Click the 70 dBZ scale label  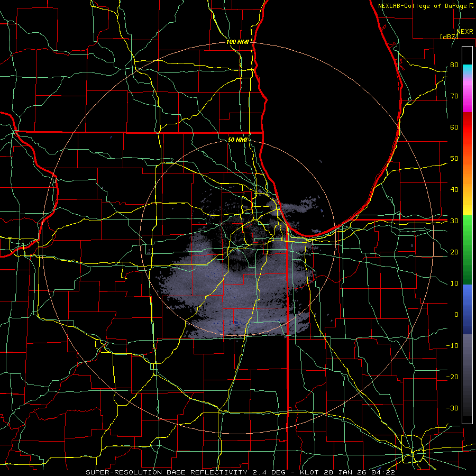454,96
